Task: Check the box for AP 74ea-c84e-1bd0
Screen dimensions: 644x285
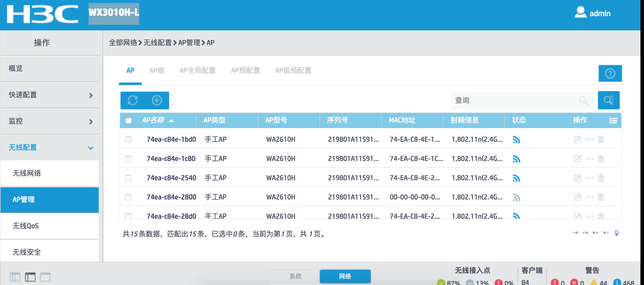Action: tap(128, 140)
